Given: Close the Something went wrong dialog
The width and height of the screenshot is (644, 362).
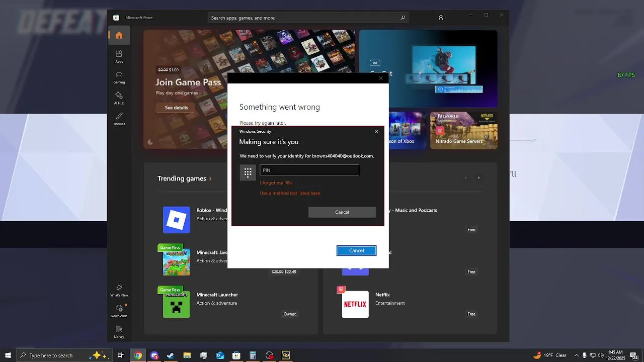Looking at the screenshot, I should pyautogui.click(x=381, y=78).
